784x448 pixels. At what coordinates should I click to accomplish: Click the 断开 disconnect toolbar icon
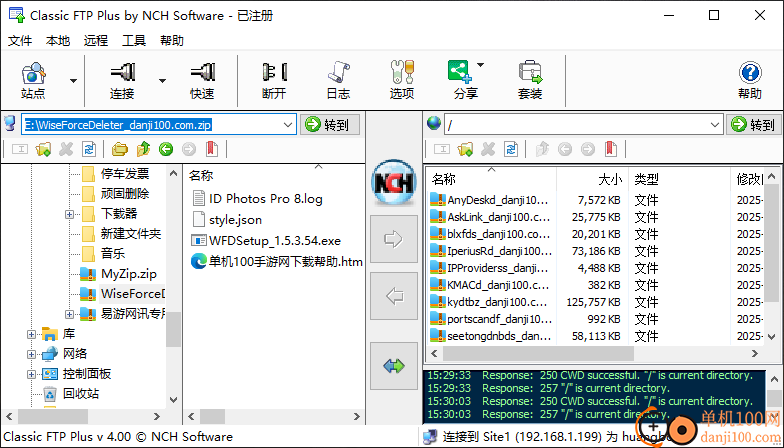(274, 80)
